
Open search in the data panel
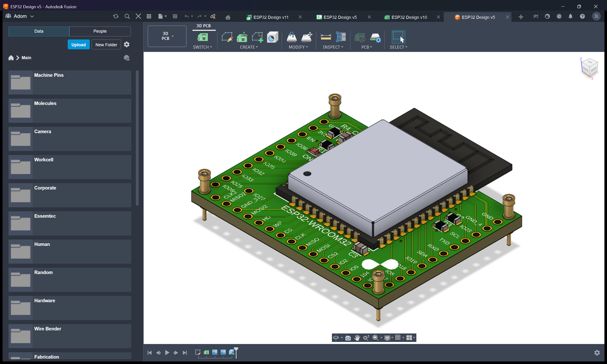127,16
